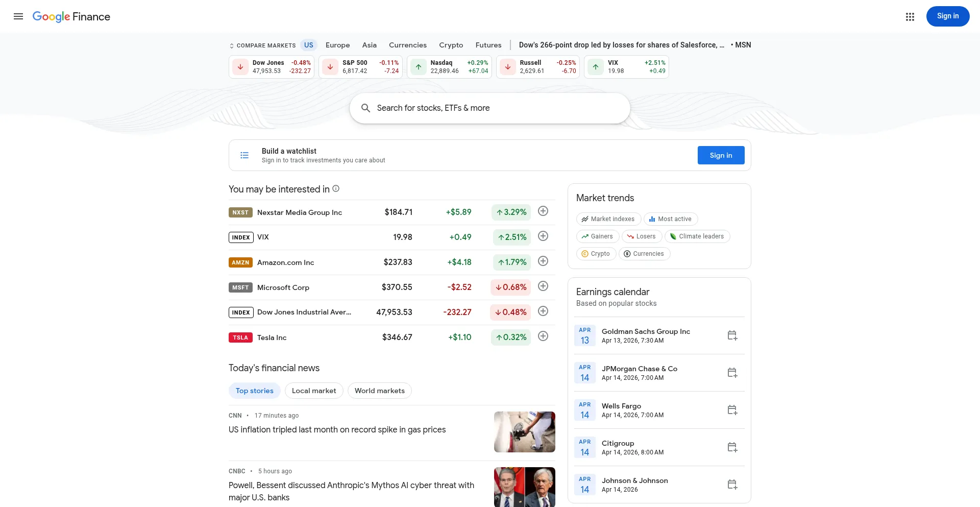Select the World markets news filter
980x507 pixels.
coord(380,391)
